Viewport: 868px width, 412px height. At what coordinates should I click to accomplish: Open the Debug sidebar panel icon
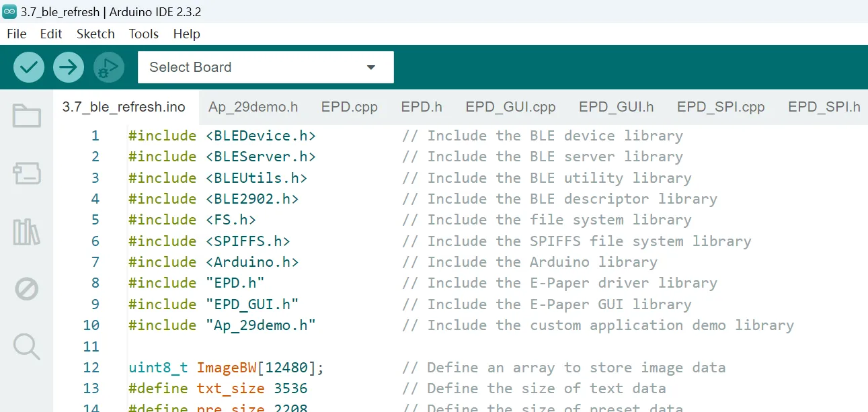pos(27,290)
